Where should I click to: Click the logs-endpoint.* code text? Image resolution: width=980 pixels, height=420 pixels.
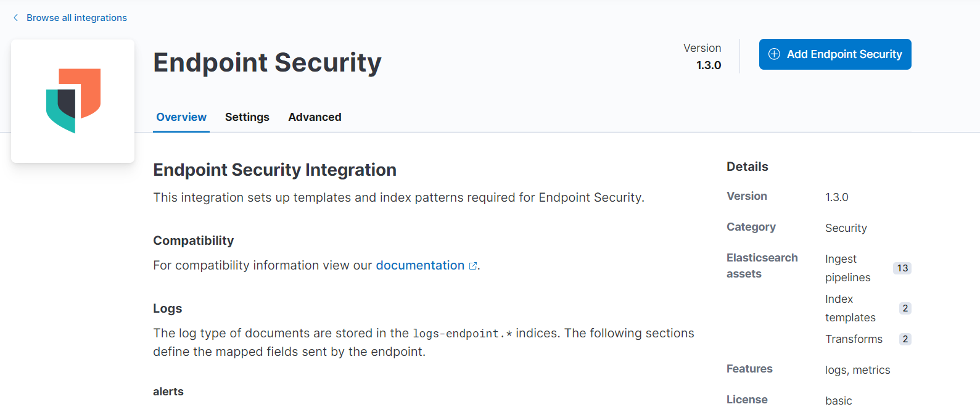(x=463, y=334)
